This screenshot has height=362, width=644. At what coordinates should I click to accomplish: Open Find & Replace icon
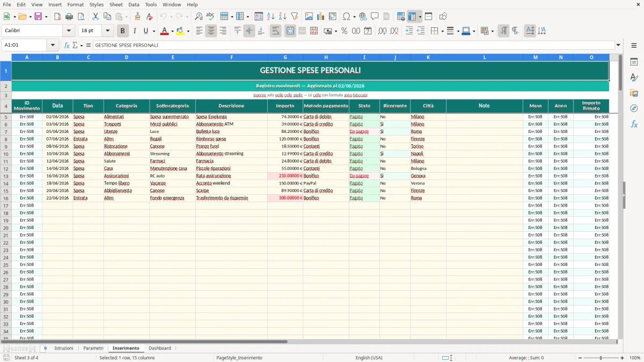199,17
